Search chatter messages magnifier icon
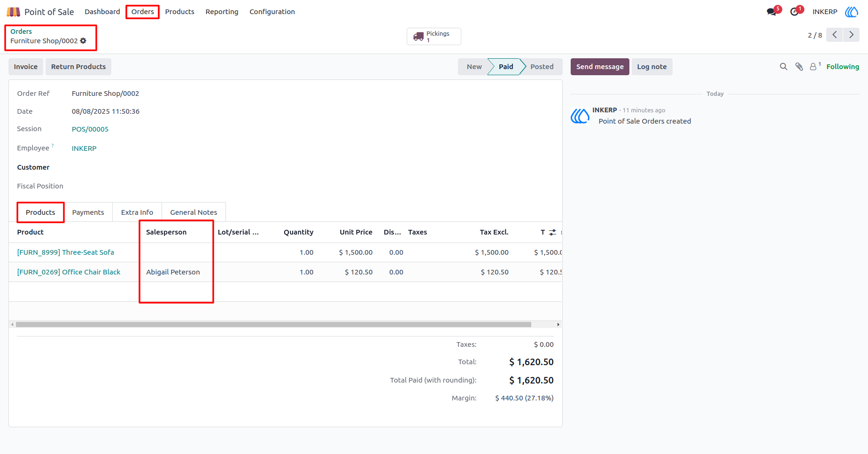Screen dimensions: 868x454 (x=783, y=67)
